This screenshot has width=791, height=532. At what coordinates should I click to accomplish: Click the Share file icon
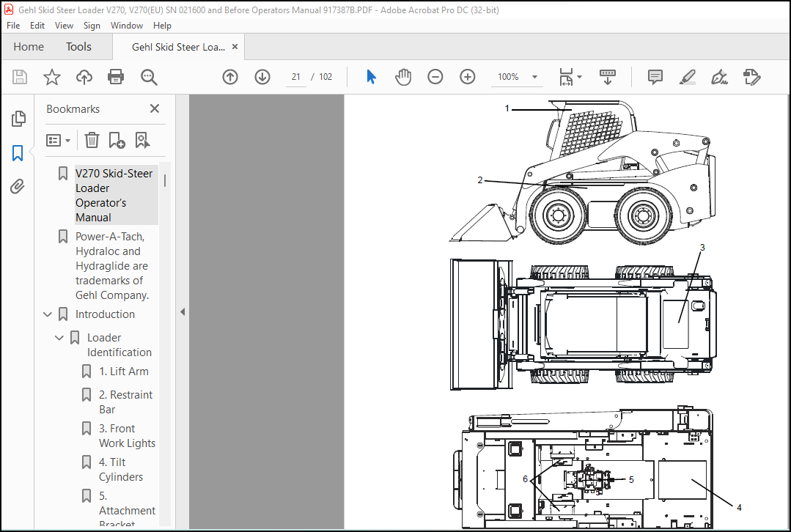pyautogui.click(x=751, y=77)
